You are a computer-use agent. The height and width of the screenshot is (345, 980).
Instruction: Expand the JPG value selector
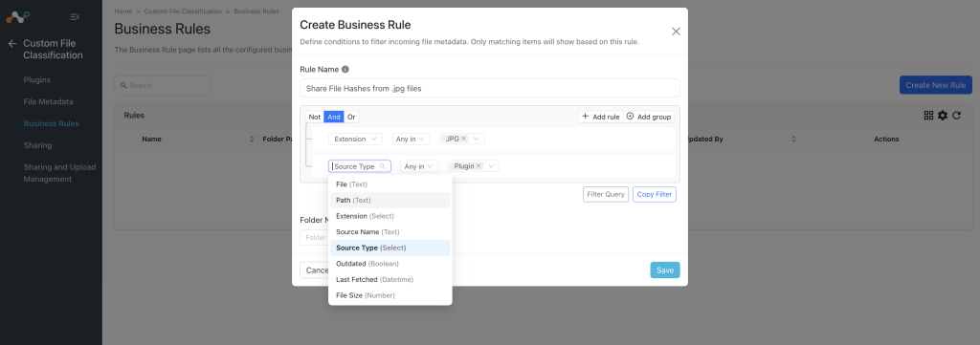click(x=477, y=140)
